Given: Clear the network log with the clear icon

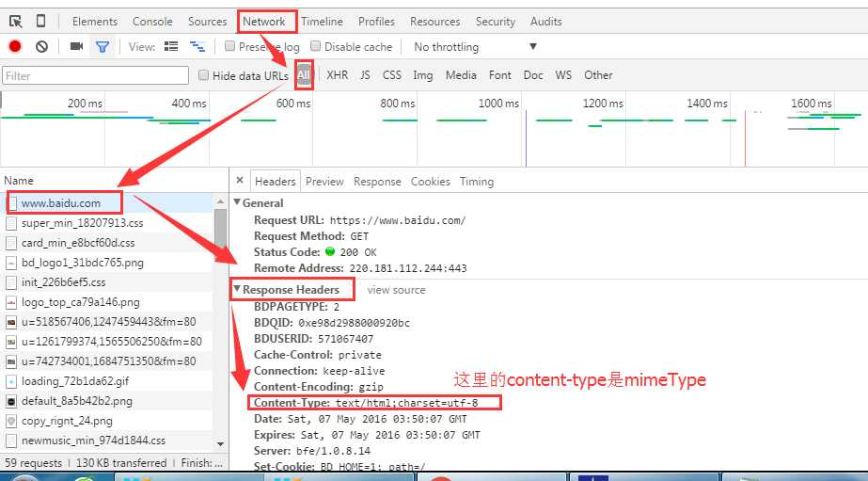Looking at the screenshot, I should 41,46.
